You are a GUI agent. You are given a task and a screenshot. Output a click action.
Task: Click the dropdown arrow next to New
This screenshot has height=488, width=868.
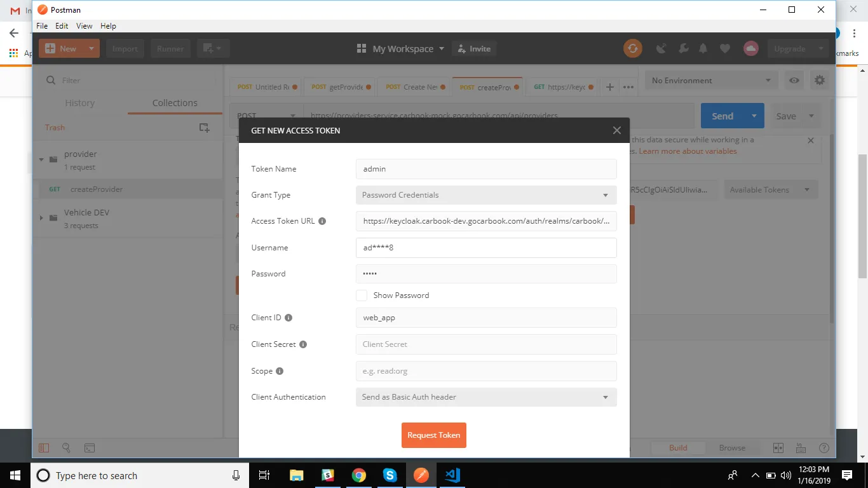(x=91, y=48)
